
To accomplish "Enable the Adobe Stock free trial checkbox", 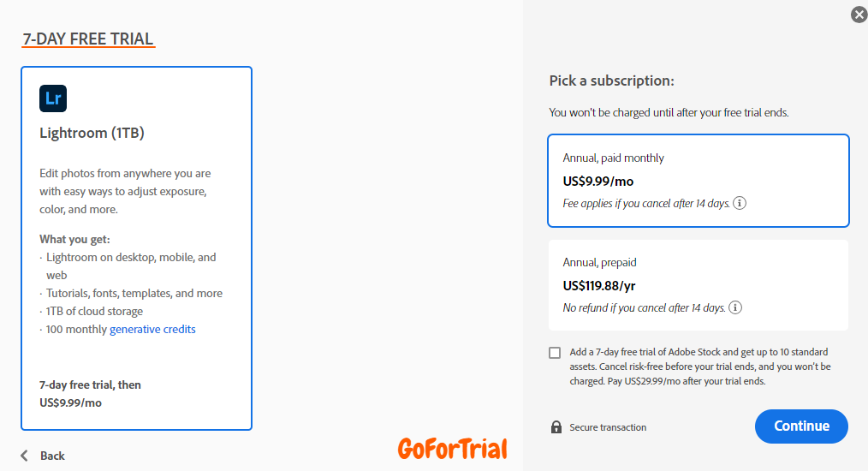I will click(x=555, y=353).
